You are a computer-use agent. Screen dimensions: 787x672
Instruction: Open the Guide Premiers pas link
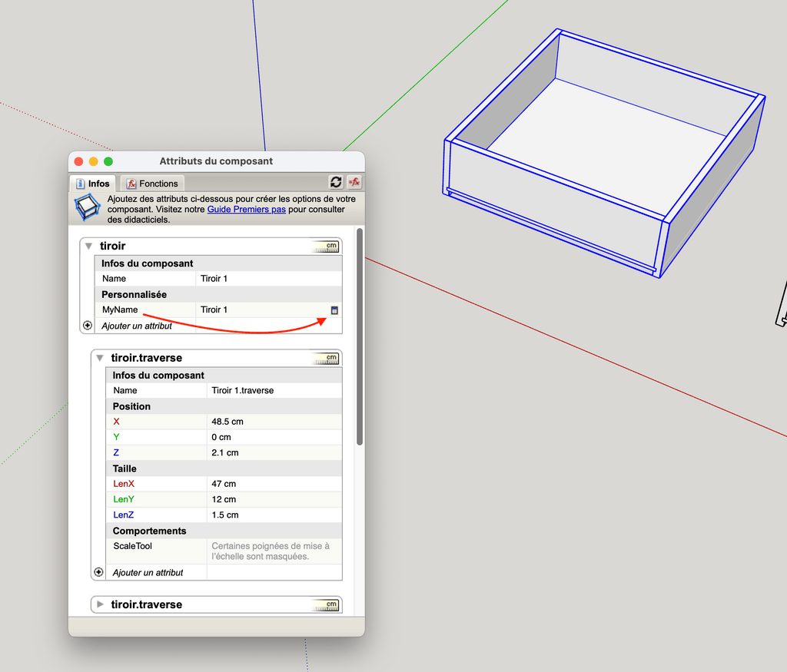click(246, 209)
